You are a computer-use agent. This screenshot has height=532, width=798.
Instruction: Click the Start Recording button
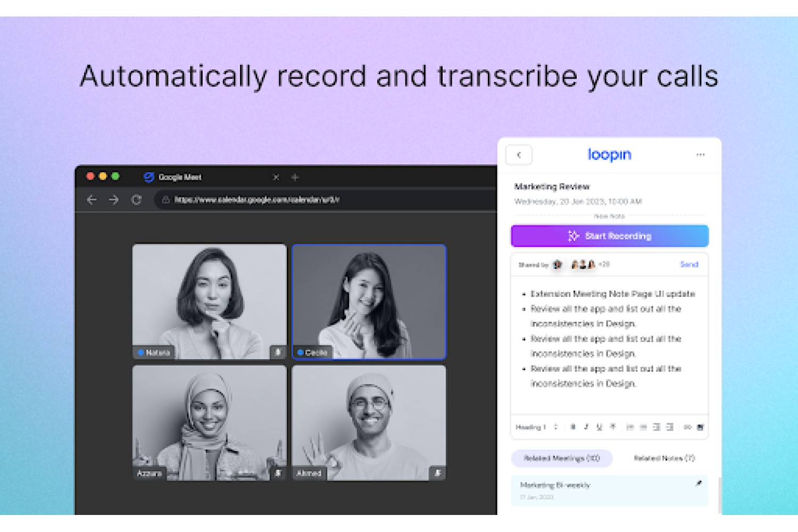[x=610, y=236]
